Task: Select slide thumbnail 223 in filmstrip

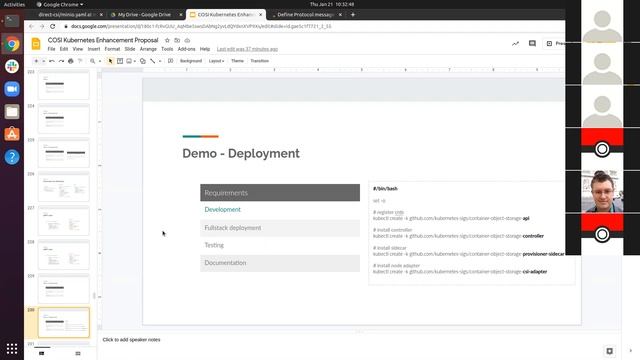Action: coord(64,84)
